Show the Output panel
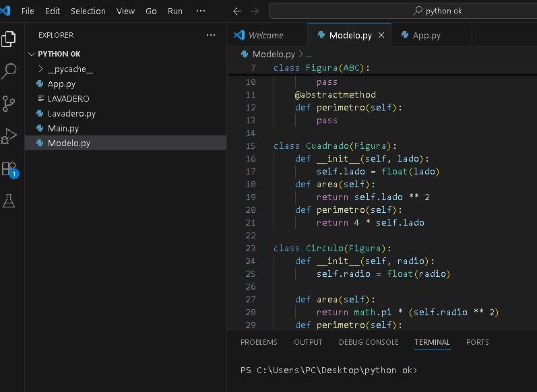Screen dimensions: 537x392 (x=308, y=342)
